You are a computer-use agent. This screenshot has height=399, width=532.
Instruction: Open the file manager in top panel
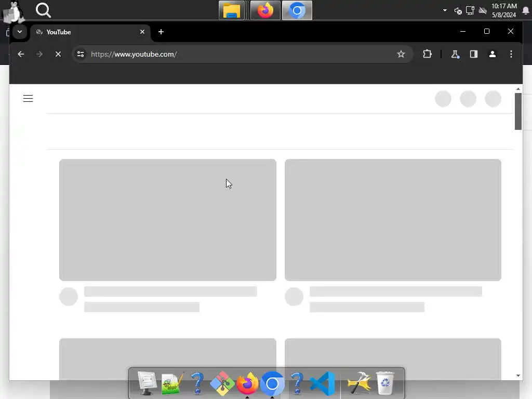pos(232,10)
